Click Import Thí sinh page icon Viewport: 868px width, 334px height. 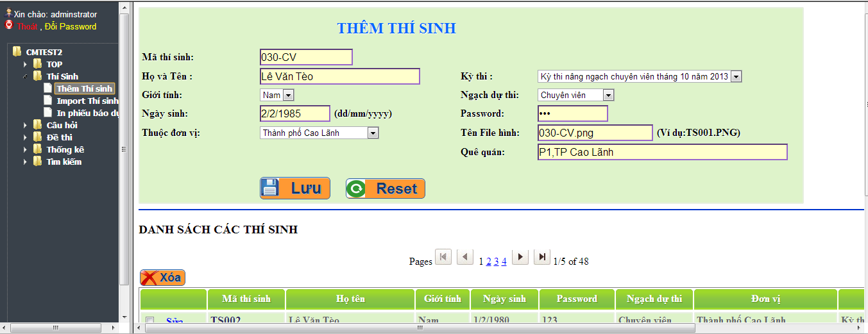(x=48, y=101)
